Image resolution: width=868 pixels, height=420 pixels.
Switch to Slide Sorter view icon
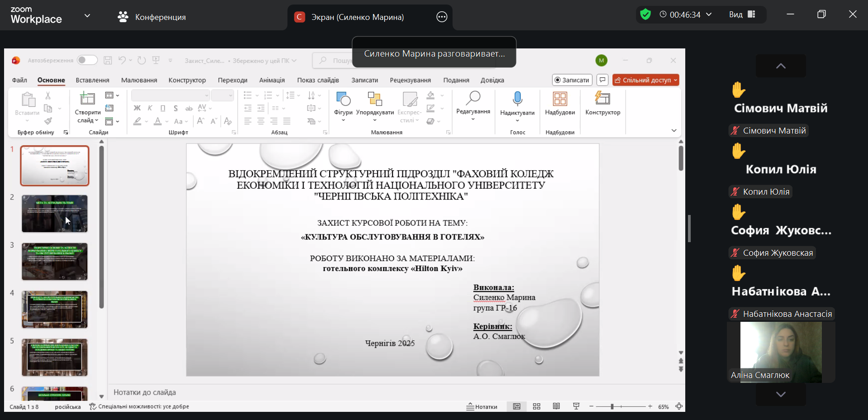536,406
